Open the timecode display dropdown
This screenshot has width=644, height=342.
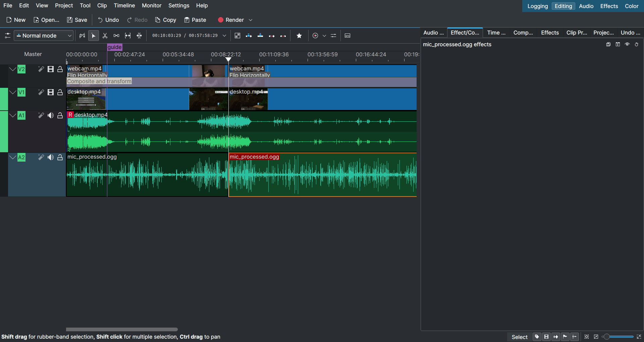click(x=224, y=35)
